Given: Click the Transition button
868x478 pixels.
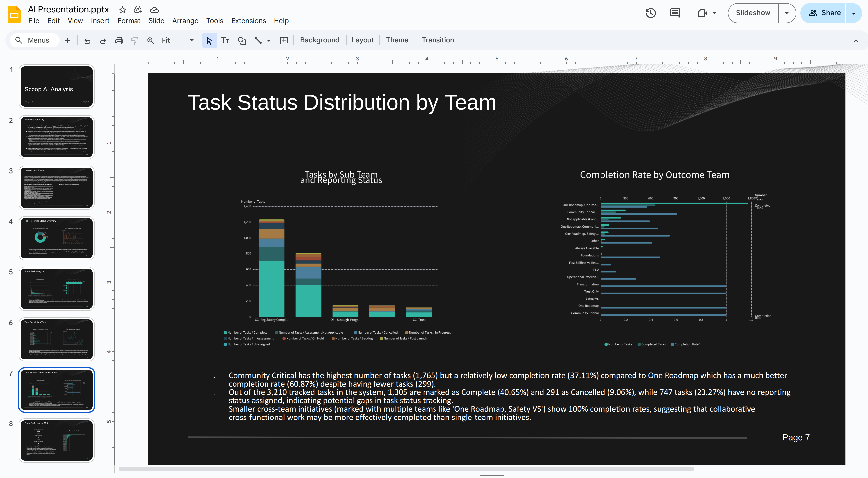Looking at the screenshot, I should (x=438, y=40).
